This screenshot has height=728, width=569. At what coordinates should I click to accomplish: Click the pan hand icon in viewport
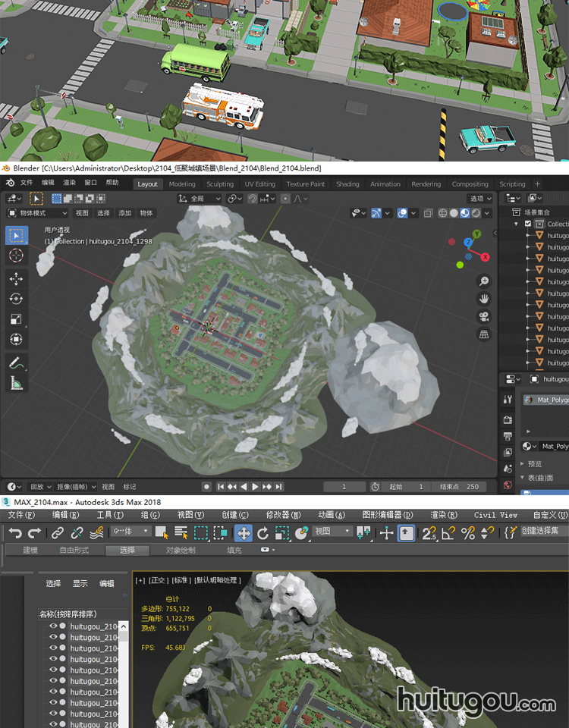click(x=484, y=299)
